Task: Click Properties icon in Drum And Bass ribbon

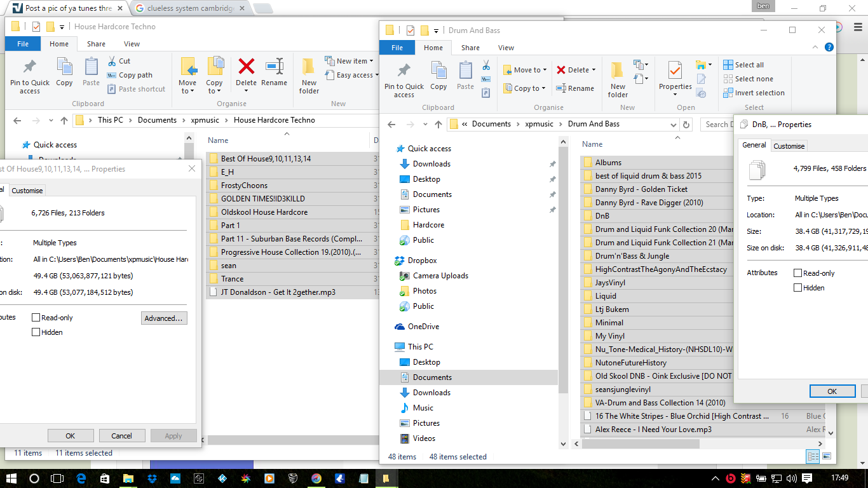Action: click(675, 71)
